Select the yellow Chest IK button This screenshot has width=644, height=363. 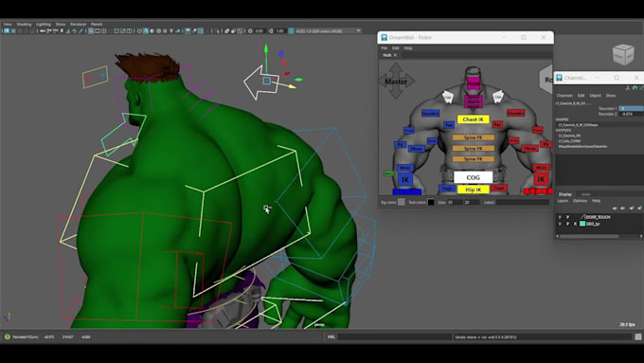point(474,119)
